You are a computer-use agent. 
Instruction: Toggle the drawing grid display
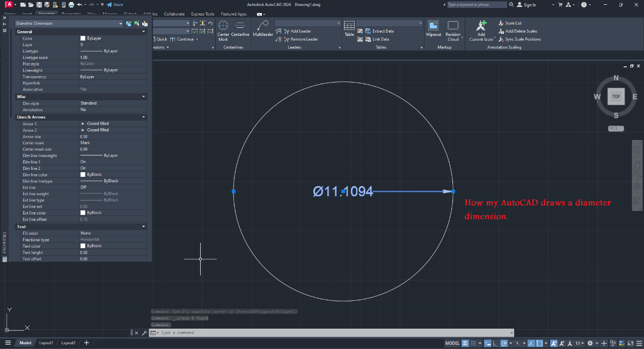coord(465,343)
